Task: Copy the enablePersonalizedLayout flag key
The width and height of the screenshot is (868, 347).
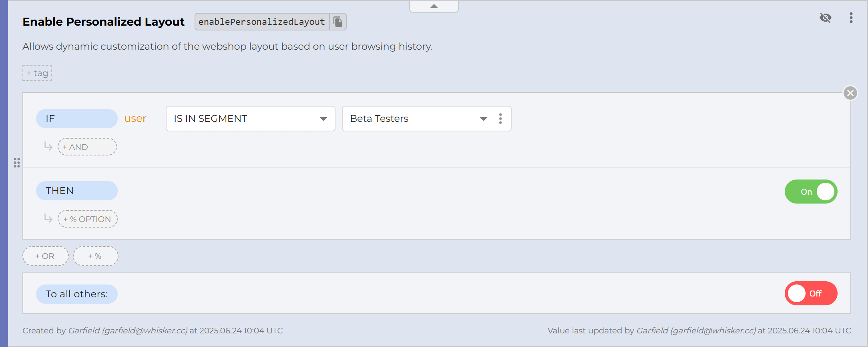Action: point(338,22)
